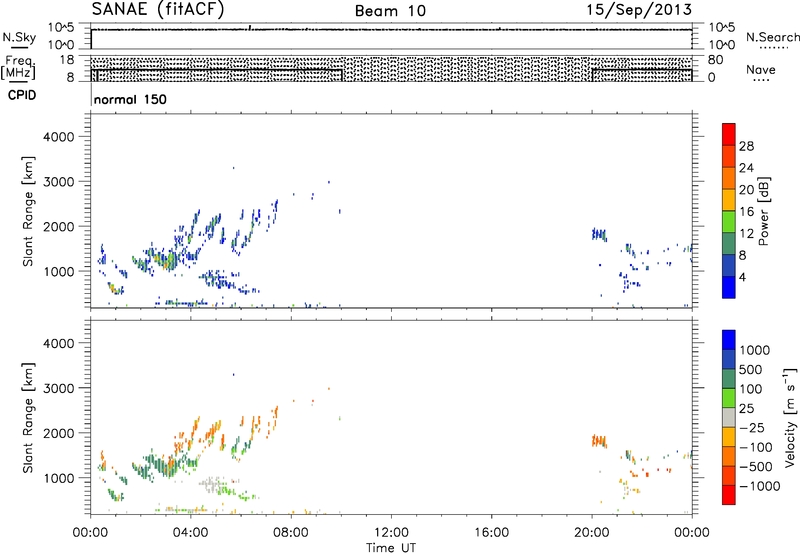The height and width of the screenshot is (554, 800).
Task: Click the "Nave" legend label
Action: pyautogui.click(x=760, y=69)
